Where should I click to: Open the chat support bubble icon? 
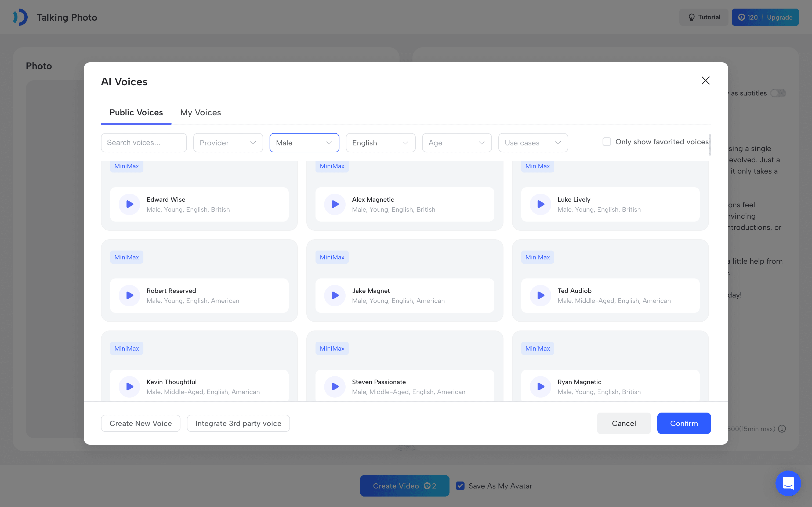pyautogui.click(x=788, y=483)
